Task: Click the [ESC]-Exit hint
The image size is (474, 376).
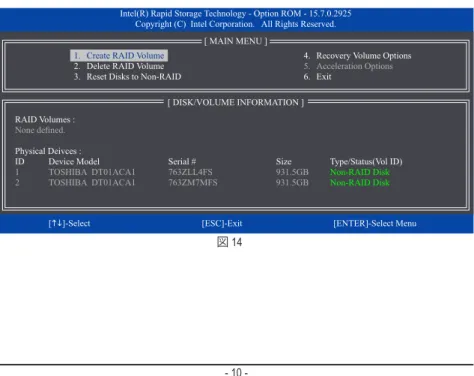Action: point(222,223)
